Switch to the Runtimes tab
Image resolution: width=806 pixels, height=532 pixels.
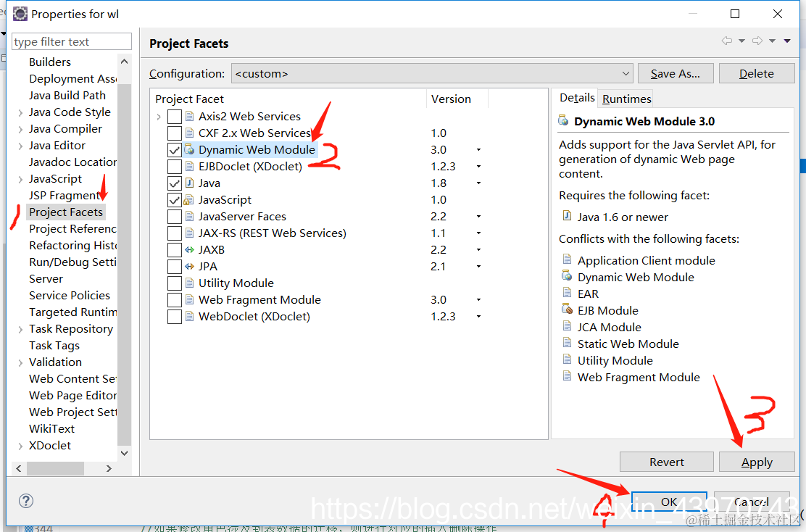626,99
